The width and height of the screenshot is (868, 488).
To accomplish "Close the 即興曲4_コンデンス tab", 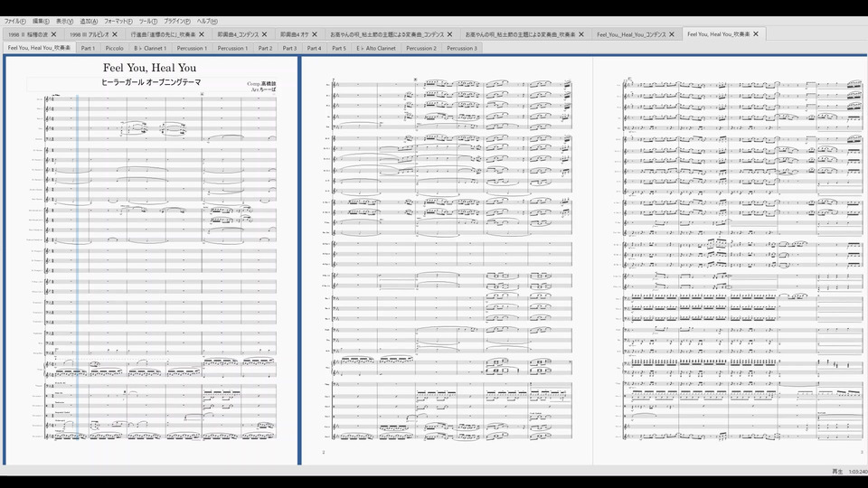I will pyautogui.click(x=264, y=34).
